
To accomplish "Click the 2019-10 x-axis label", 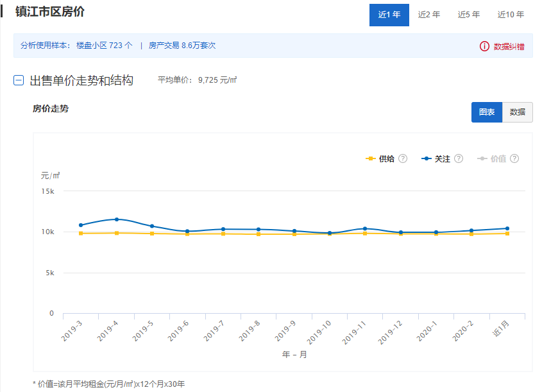I will tap(319, 332).
